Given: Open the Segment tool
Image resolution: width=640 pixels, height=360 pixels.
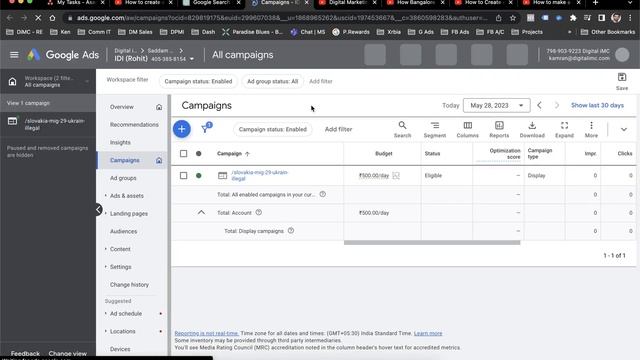Looking at the screenshot, I should click(x=435, y=129).
